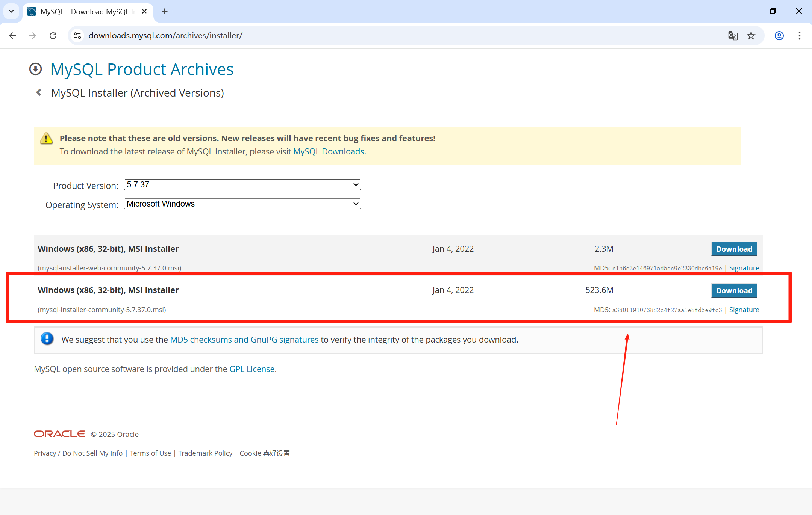Click the mysql-installer-web-community-5.7.37.0.msi filename

(x=109, y=268)
